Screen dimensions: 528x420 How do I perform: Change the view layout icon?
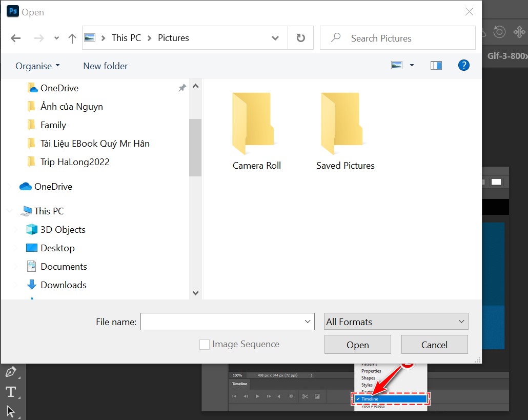[x=397, y=65]
